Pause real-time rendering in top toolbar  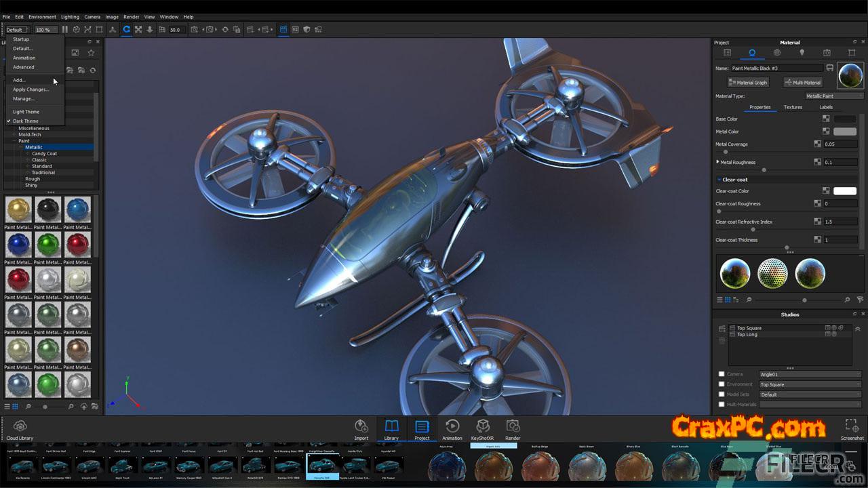point(65,30)
